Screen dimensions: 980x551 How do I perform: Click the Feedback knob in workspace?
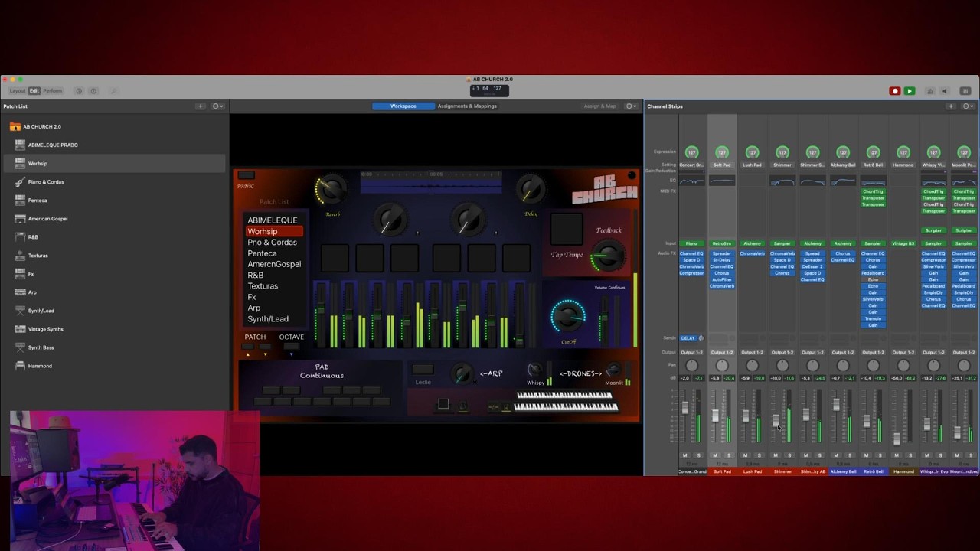pyautogui.click(x=608, y=256)
